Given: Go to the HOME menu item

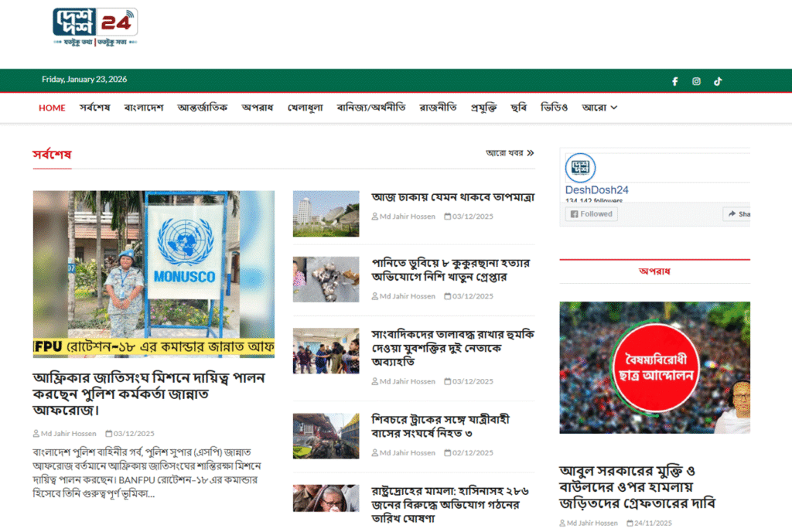Looking at the screenshot, I should click(x=52, y=107).
